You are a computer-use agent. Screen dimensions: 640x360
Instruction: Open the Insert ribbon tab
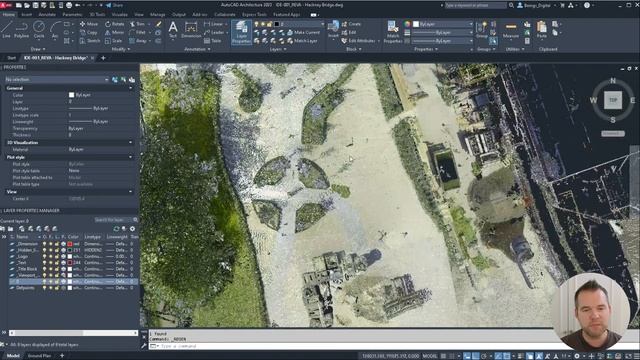27,14
